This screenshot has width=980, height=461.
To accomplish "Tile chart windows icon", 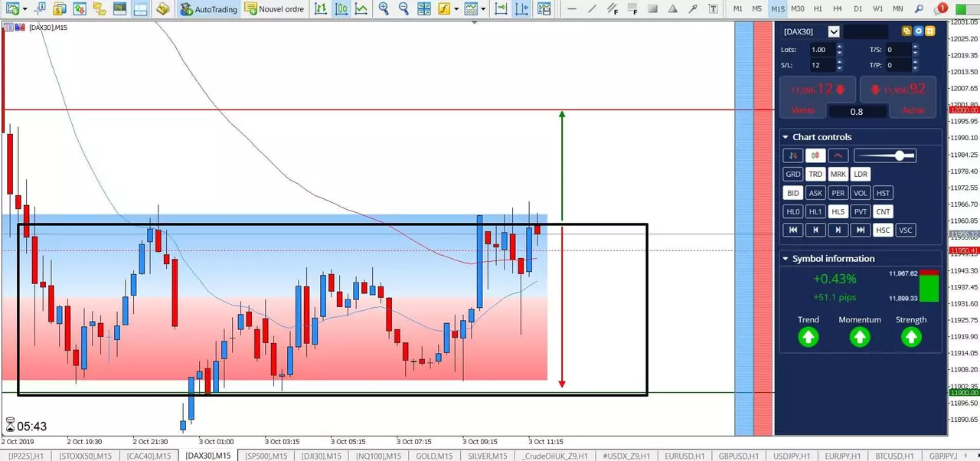I will click(x=423, y=9).
